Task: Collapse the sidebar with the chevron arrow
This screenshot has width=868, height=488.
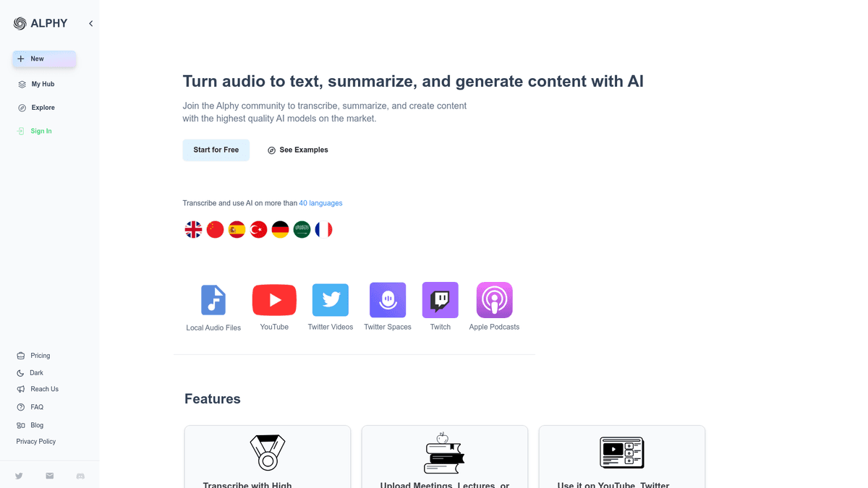Action: coord(91,24)
